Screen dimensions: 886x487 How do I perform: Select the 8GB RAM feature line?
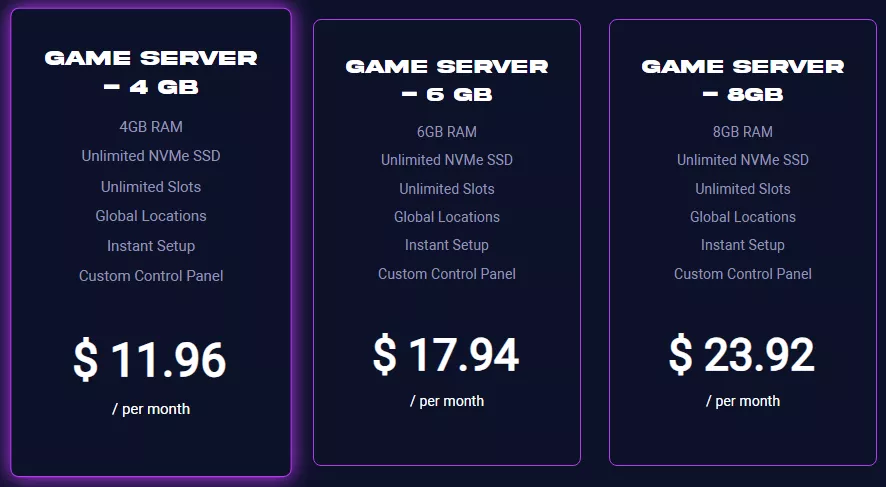point(743,132)
